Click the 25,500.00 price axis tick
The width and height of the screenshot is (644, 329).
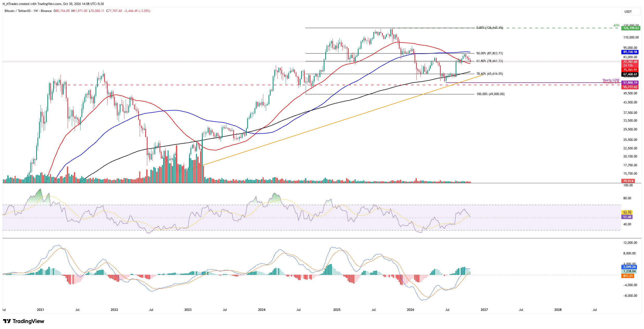(x=630, y=140)
